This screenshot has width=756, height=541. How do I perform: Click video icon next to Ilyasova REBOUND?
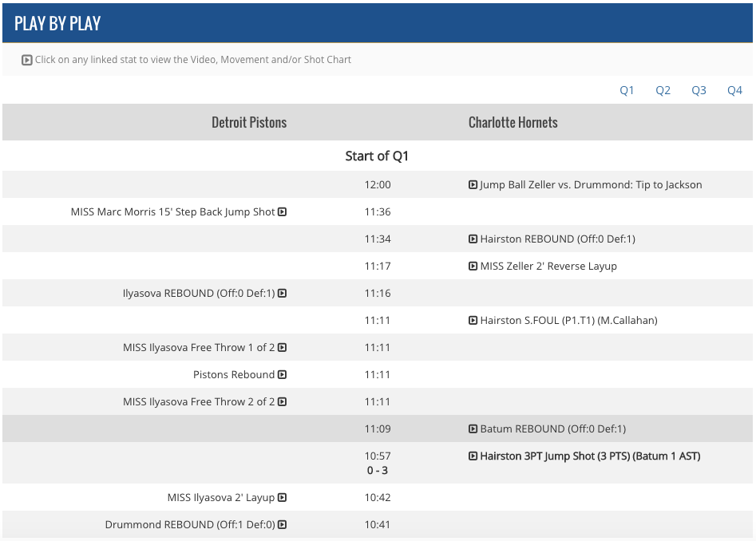(283, 293)
